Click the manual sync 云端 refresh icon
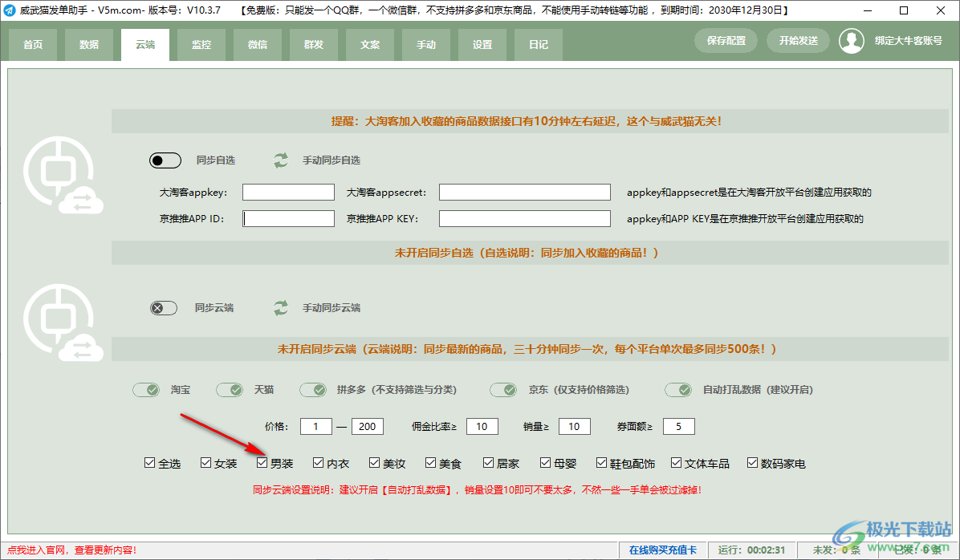Viewport: 960px width, 560px height. [280, 308]
